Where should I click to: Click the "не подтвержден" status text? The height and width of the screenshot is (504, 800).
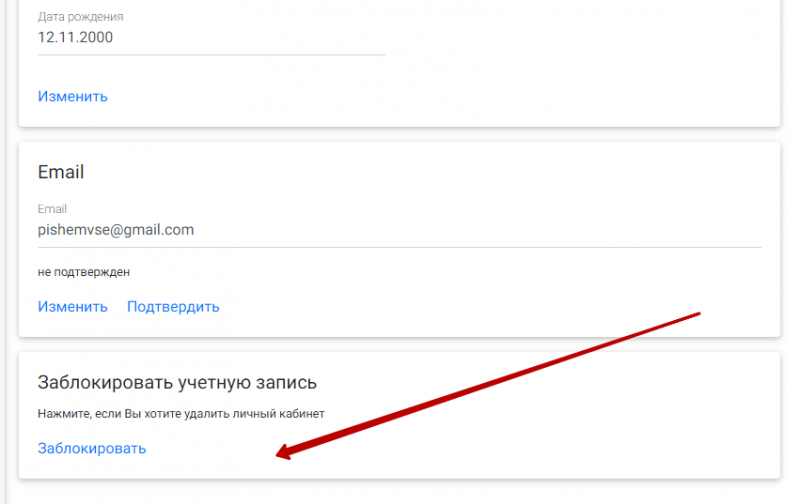click(x=84, y=271)
